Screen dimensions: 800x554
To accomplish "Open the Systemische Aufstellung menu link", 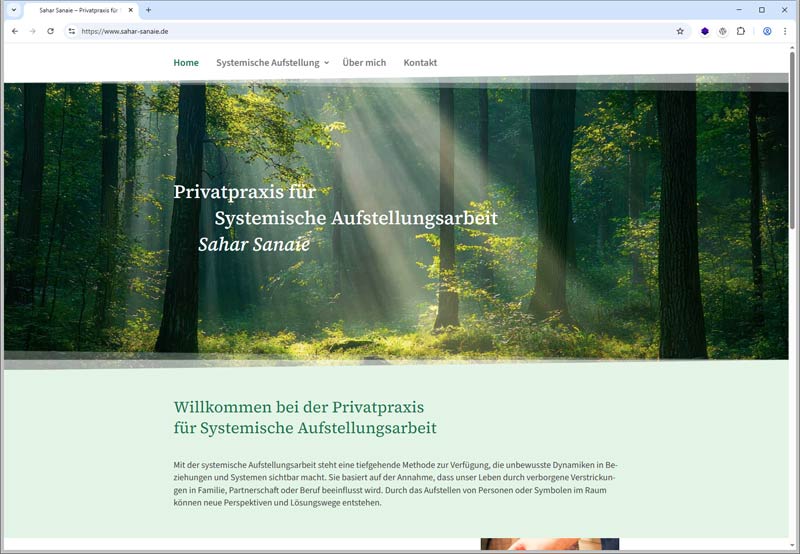I will [x=267, y=63].
